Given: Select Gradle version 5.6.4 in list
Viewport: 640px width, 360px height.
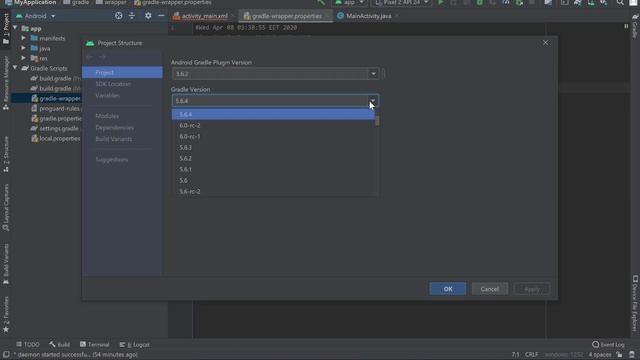Looking at the screenshot, I should pyautogui.click(x=273, y=114).
